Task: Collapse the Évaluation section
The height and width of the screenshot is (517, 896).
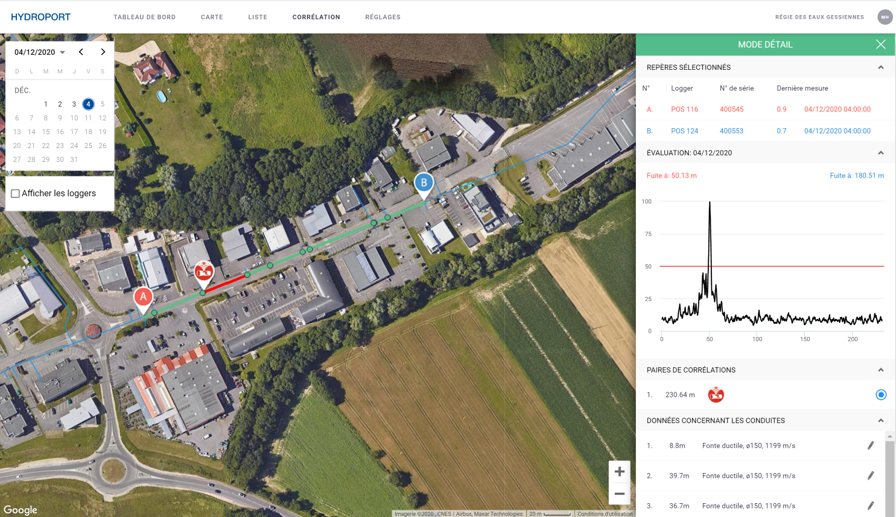Action: point(880,153)
